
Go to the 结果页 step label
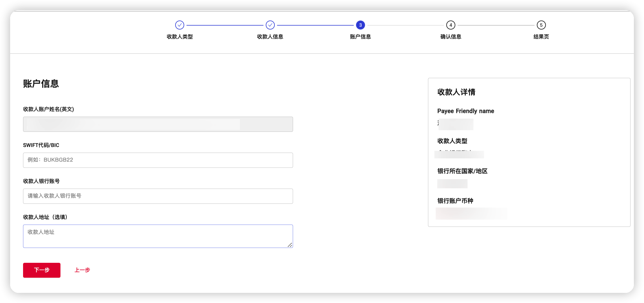tap(541, 37)
